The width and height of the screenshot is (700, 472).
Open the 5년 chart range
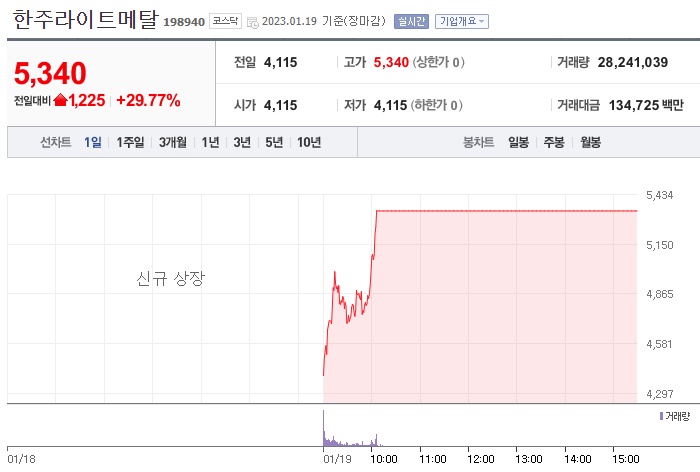coord(274,142)
